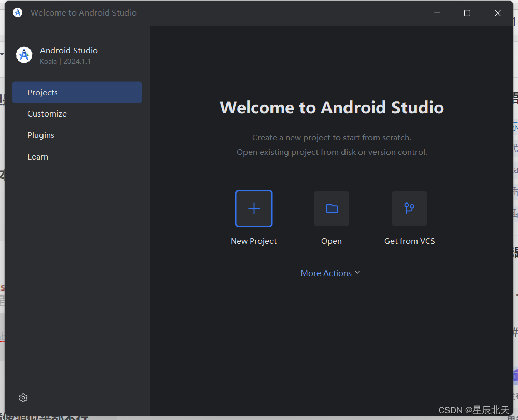Click the Android Studio product name text

[69, 51]
